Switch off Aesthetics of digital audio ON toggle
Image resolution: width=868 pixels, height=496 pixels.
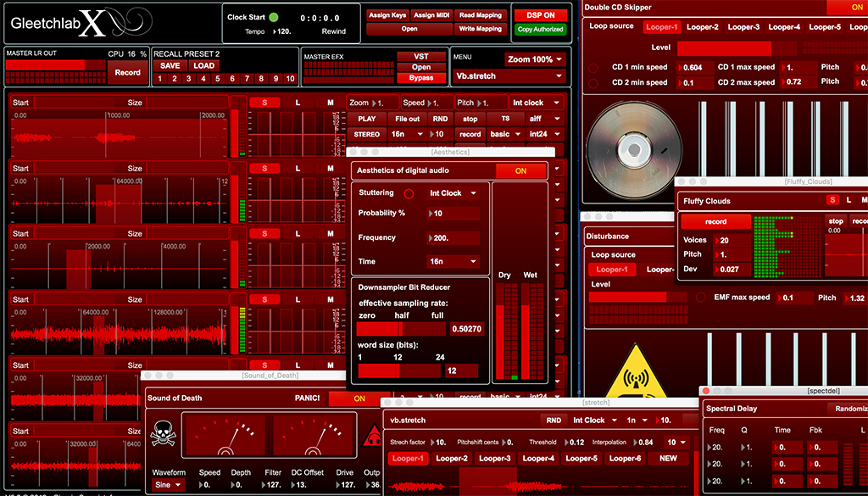(520, 170)
